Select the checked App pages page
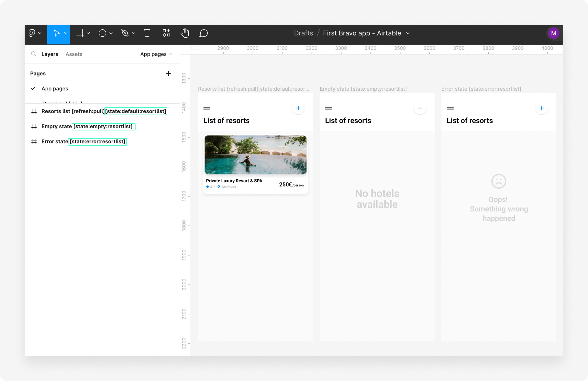Image resolution: width=588 pixels, height=381 pixels. (55, 88)
